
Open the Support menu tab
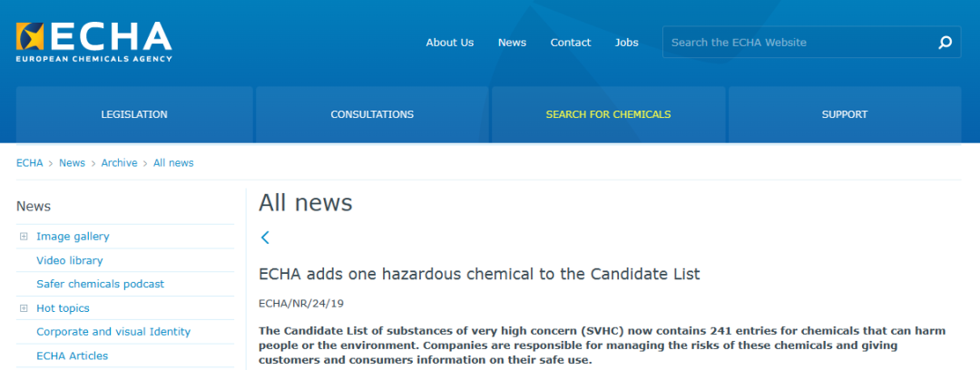point(845,115)
